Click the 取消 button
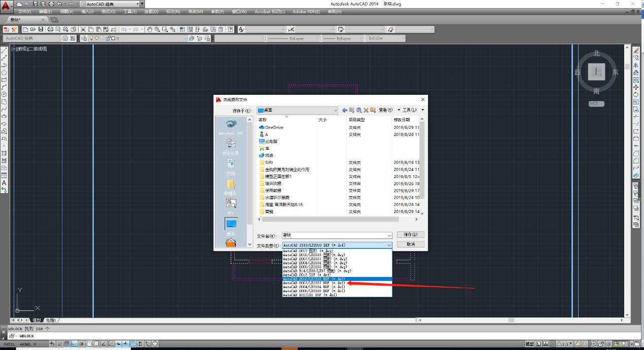The height and width of the screenshot is (350, 644). click(410, 244)
